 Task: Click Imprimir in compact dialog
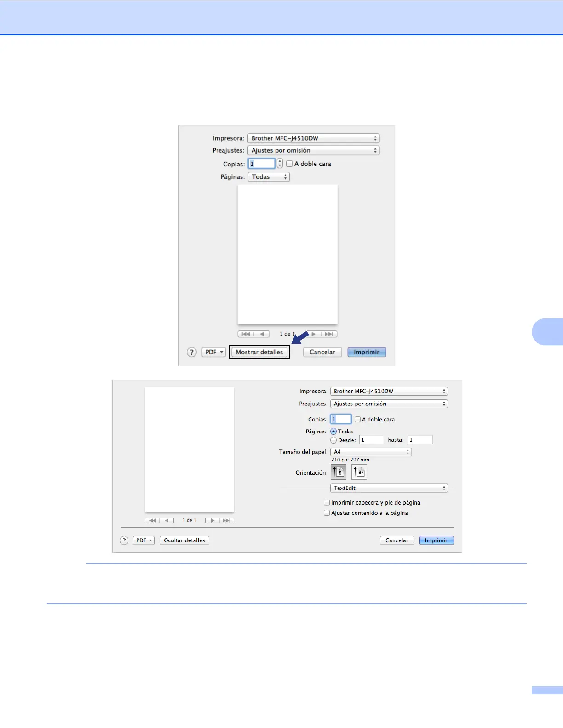pos(367,352)
